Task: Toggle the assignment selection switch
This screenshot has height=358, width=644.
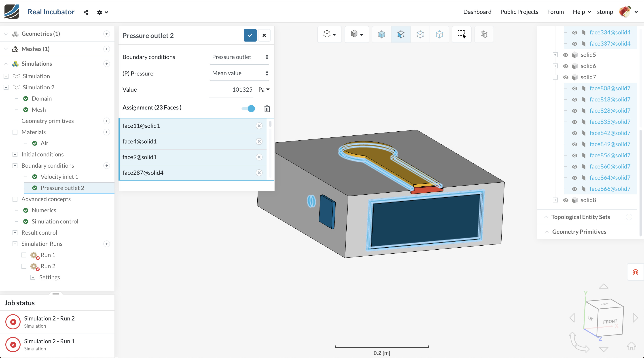Action: coord(248,109)
